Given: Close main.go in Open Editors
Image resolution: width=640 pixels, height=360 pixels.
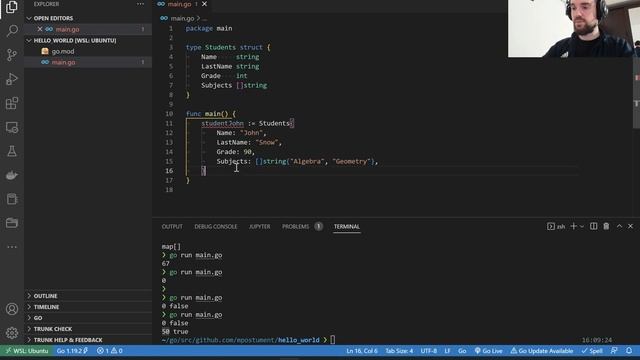Looking at the screenshot, I should tap(40, 29).
